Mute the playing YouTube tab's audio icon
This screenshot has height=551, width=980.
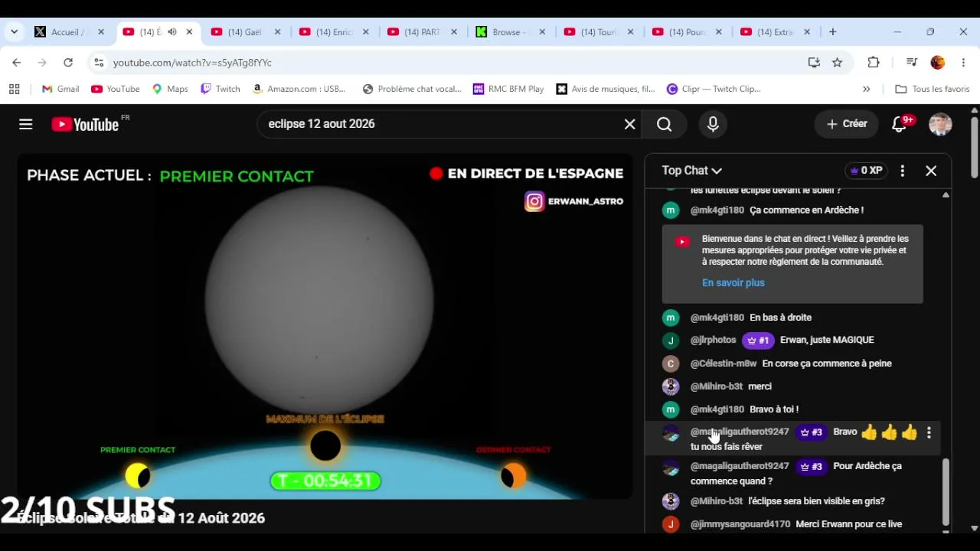tap(171, 32)
